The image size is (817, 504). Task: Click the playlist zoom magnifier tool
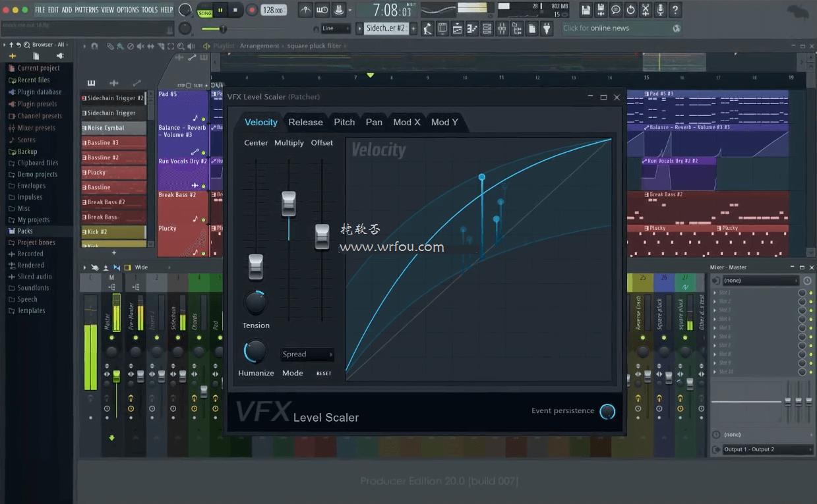point(181,46)
